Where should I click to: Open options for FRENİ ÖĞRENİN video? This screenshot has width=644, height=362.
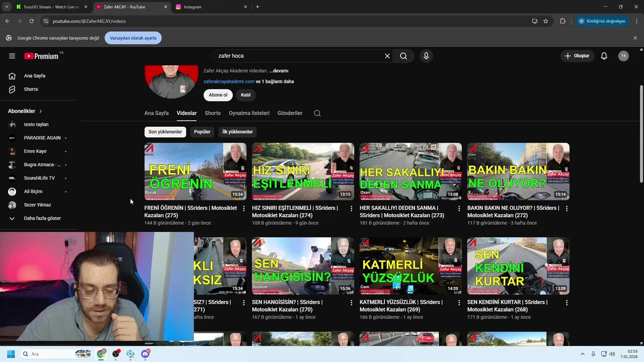pos(244,208)
